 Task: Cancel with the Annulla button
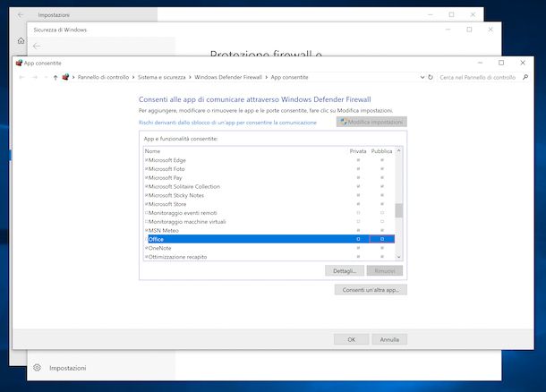point(389,339)
